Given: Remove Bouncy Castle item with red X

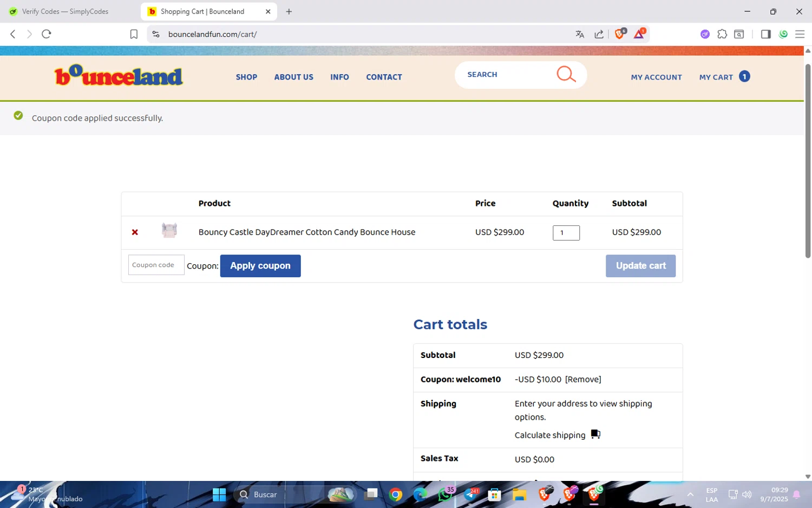Looking at the screenshot, I should click(x=135, y=232).
